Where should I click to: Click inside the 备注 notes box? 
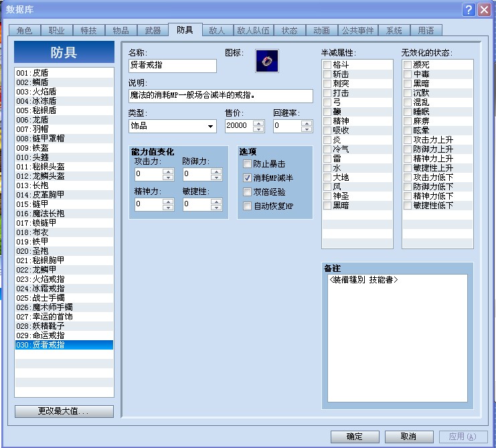click(x=398, y=338)
